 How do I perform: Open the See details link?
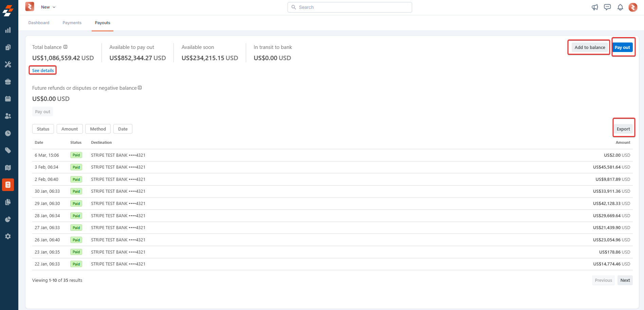(x=43, y=70)
